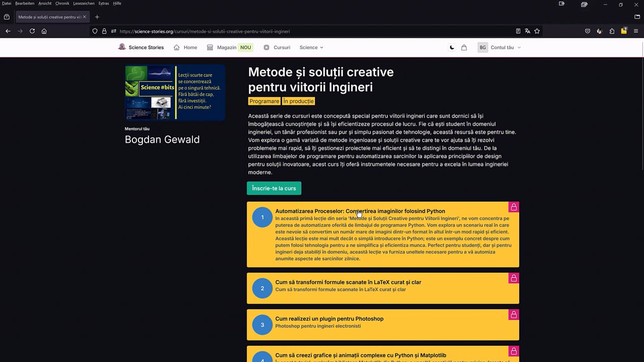This screenshot has width=644, height=362.
Task: Click the lock icon on Photoshop lesson
Action: click(x=514, y=315)
